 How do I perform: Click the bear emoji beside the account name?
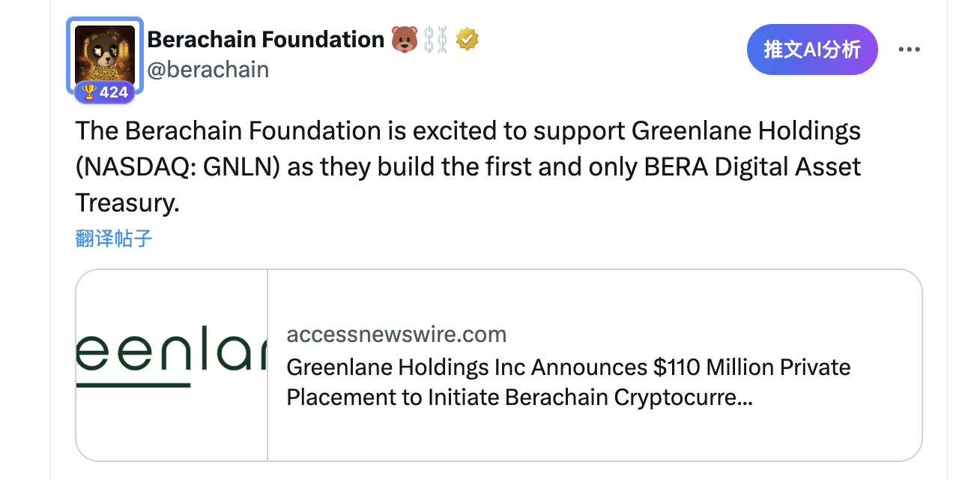tap(405, 40)
